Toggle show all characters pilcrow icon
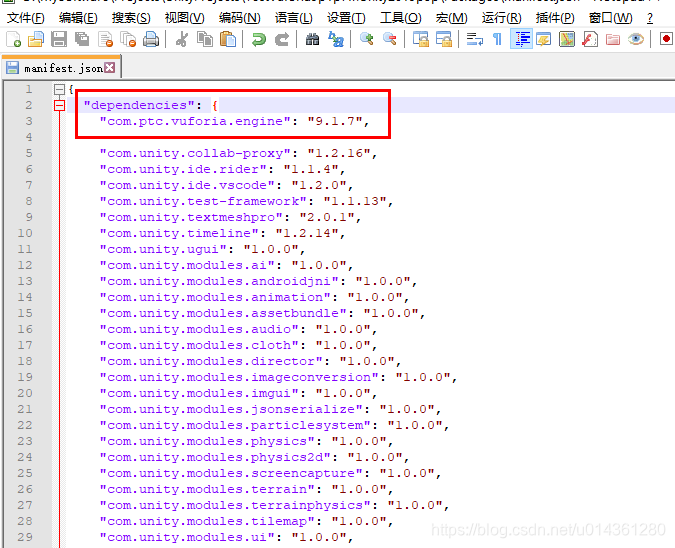 (x=497, y=40)
